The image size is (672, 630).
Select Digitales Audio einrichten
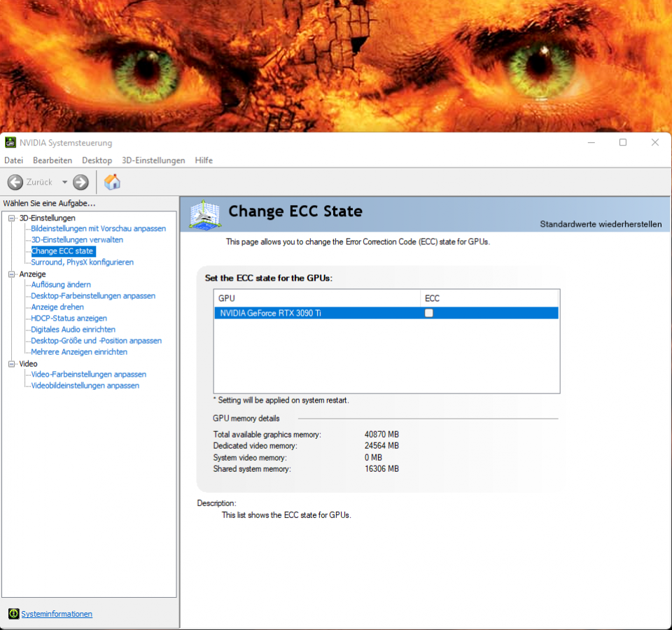[x=73, y=329]
